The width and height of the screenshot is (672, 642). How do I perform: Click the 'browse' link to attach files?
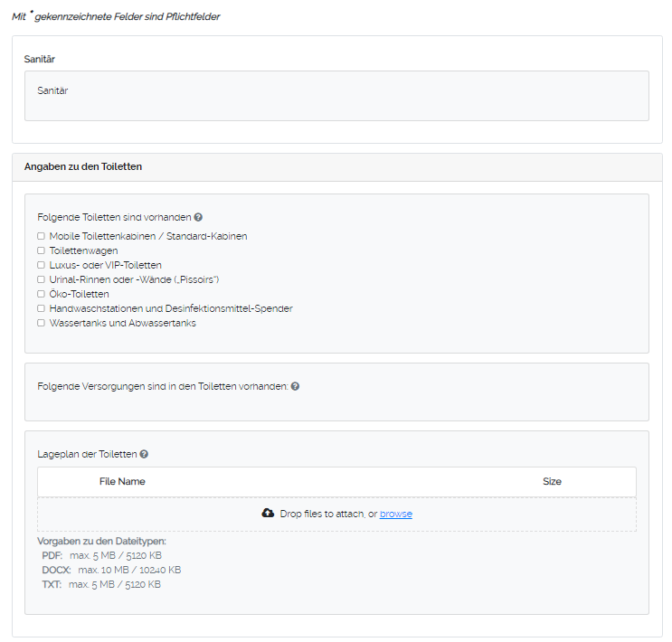coord(395,515)
